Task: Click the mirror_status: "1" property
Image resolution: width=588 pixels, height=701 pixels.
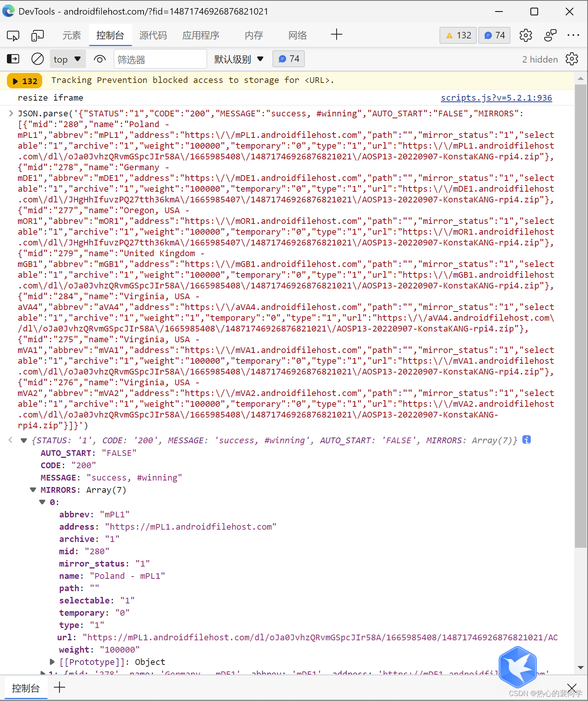Action: click(105, 563)
